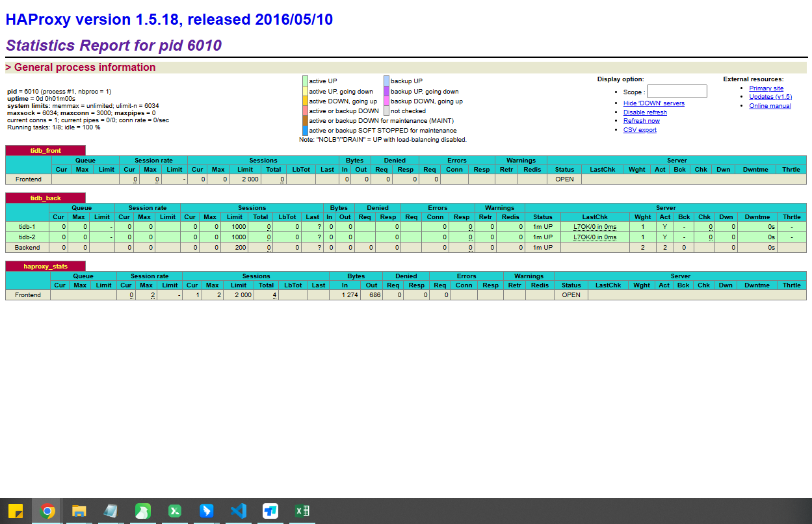Click the 'active UP' green legend swatch
812x524 pixels.
tap(305, 81)
